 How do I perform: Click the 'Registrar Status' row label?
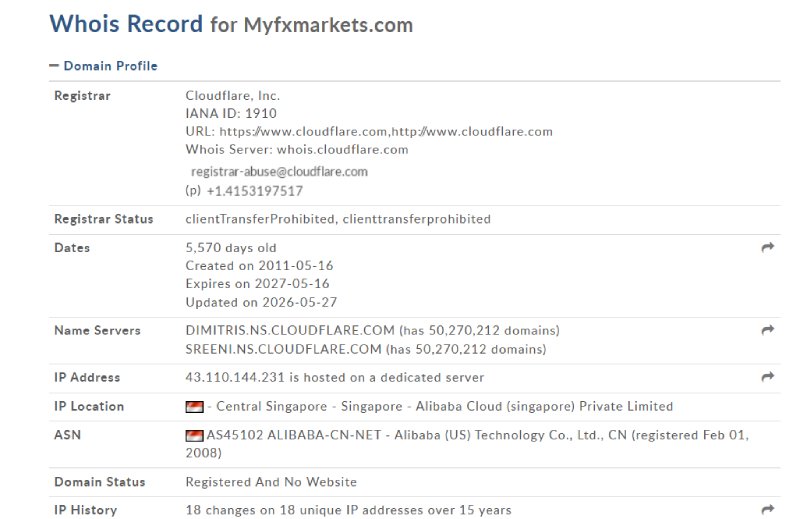104,219
